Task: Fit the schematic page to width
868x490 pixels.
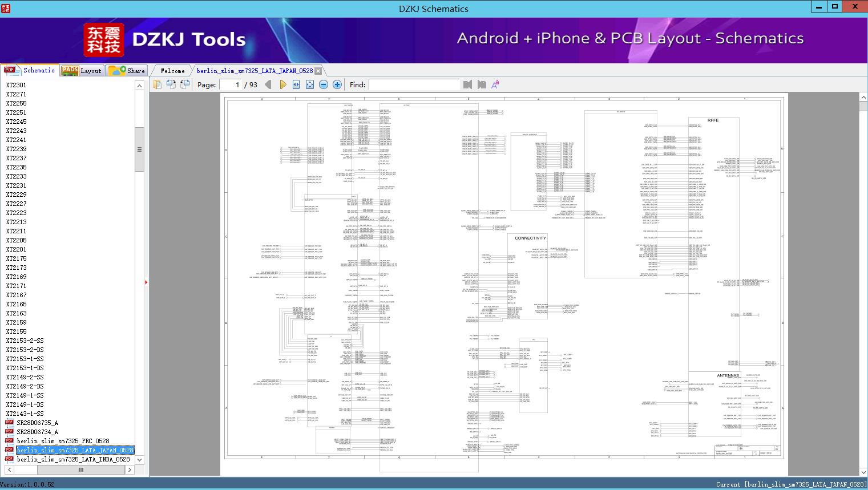Action: 296,84
